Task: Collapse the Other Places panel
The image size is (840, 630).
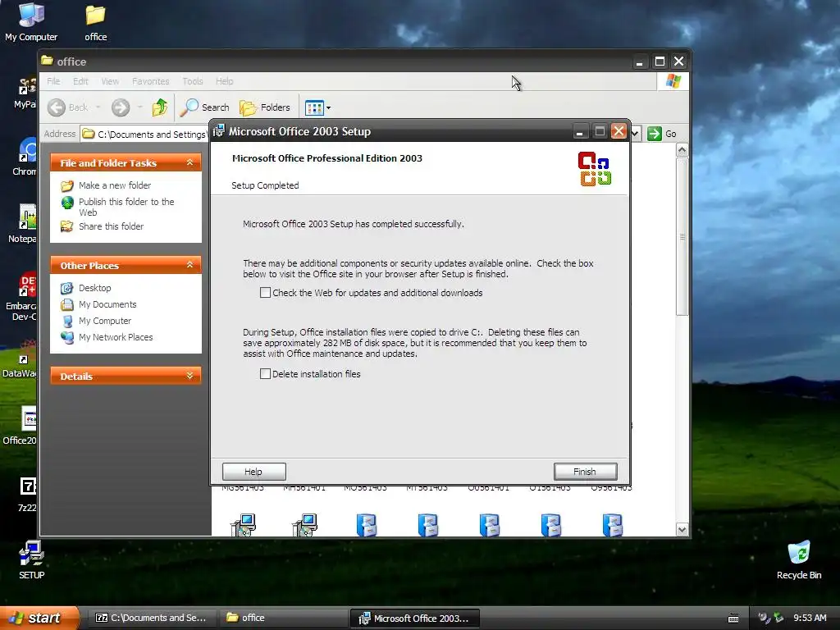Action: 189,265
